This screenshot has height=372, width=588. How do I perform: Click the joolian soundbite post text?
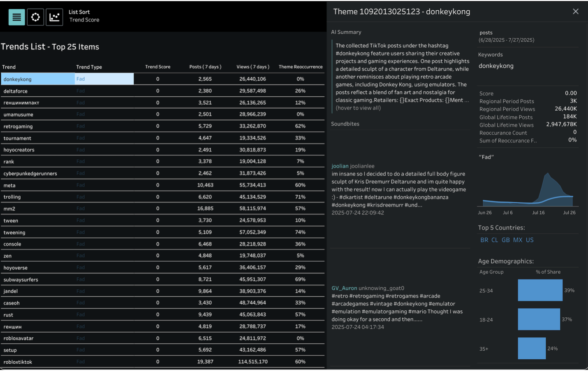pyautogui.click(x=399, y=189)
